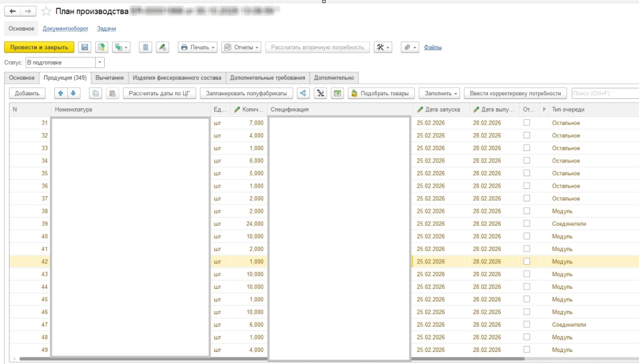Click the Провести и закрыть button
Screen dimensions: 639x364
40,48
